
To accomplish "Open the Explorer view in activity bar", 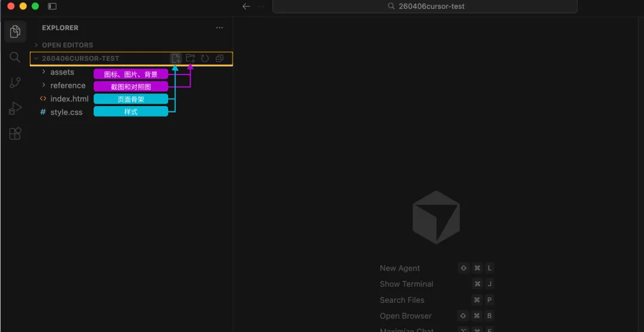I will point(15,31).
